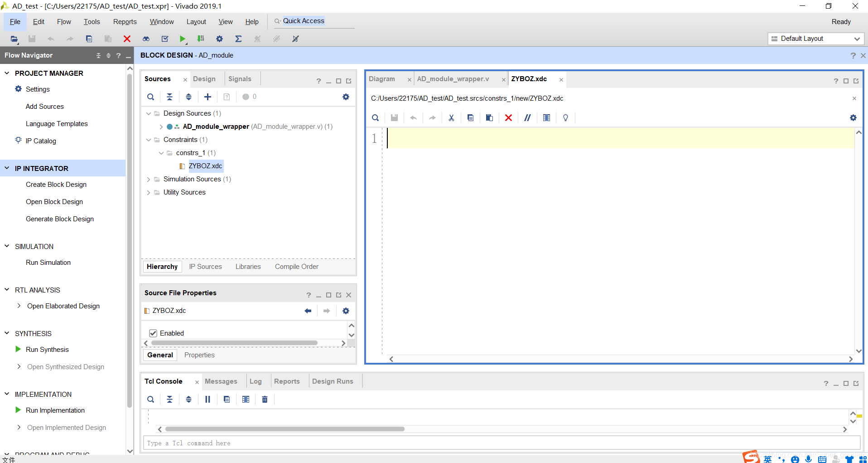Toggle line comments in the editor
The width and height of the screenshot is (868, 463).
[x=527, y=118]
